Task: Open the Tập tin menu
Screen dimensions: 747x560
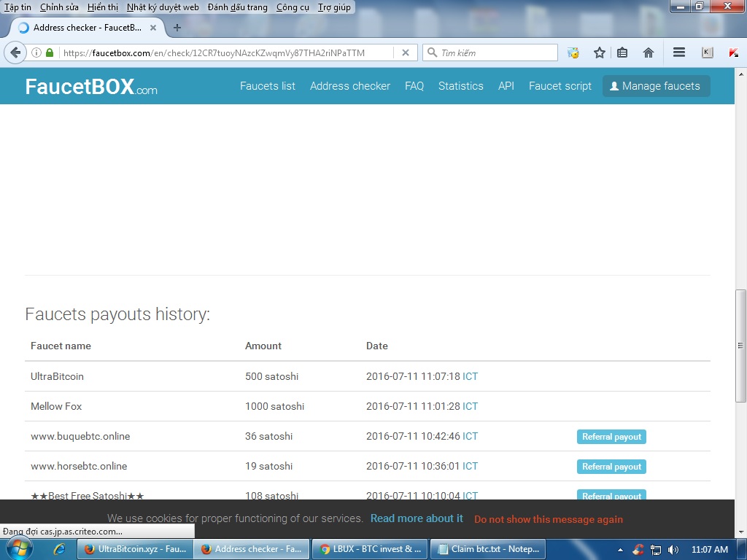Action: coord(18,7)
